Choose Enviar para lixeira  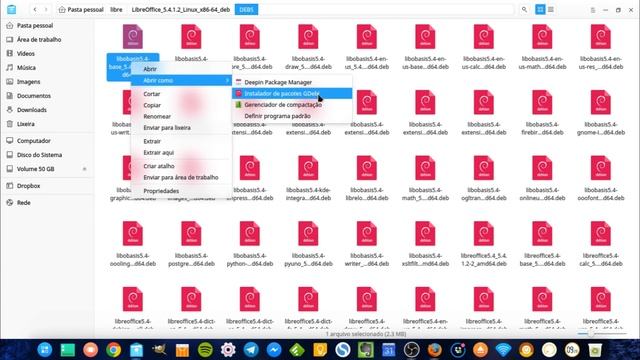(x=181, y=128)
